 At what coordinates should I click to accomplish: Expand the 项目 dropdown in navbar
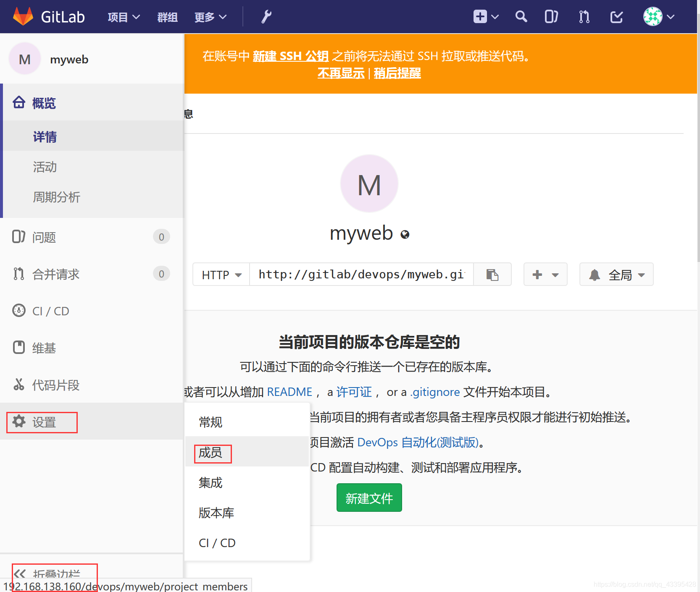[x=124, y=17]
